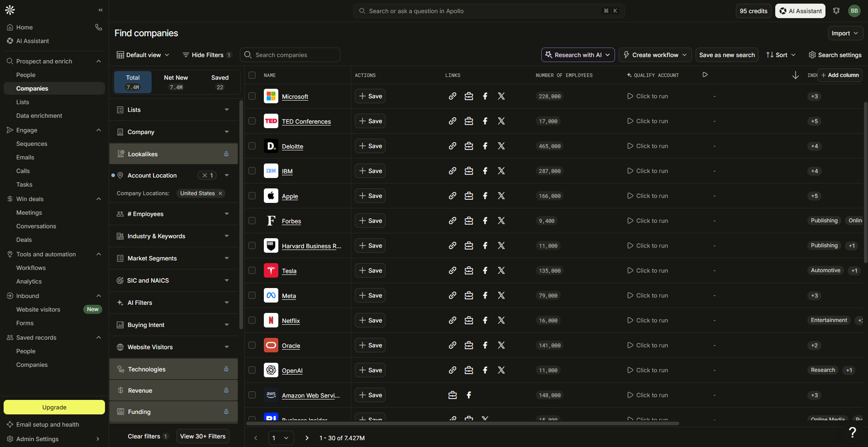Tick the Apple row checkbox

[x=252, y=196]
